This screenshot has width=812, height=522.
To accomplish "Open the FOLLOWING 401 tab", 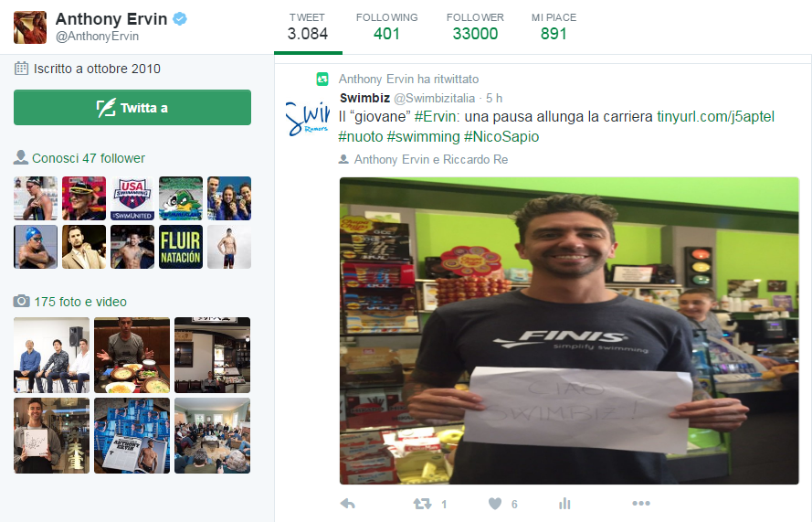I will pyautogui.click(x=387, y=27).
